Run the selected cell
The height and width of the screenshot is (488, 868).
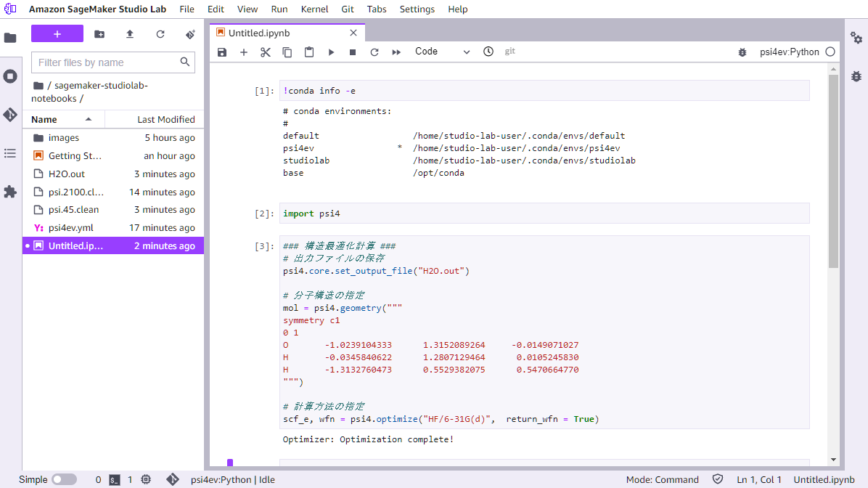[331, 52]
